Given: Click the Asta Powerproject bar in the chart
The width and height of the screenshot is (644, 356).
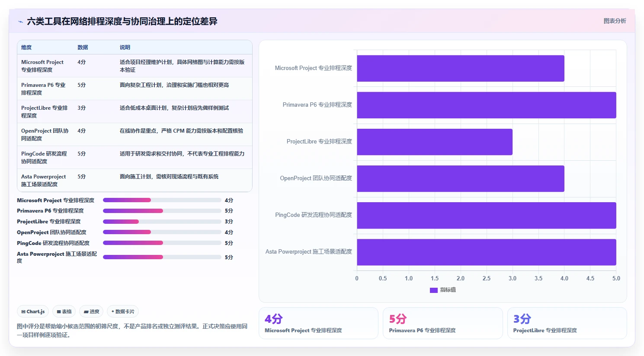Looking at the screenshot, I should (487, 252).
